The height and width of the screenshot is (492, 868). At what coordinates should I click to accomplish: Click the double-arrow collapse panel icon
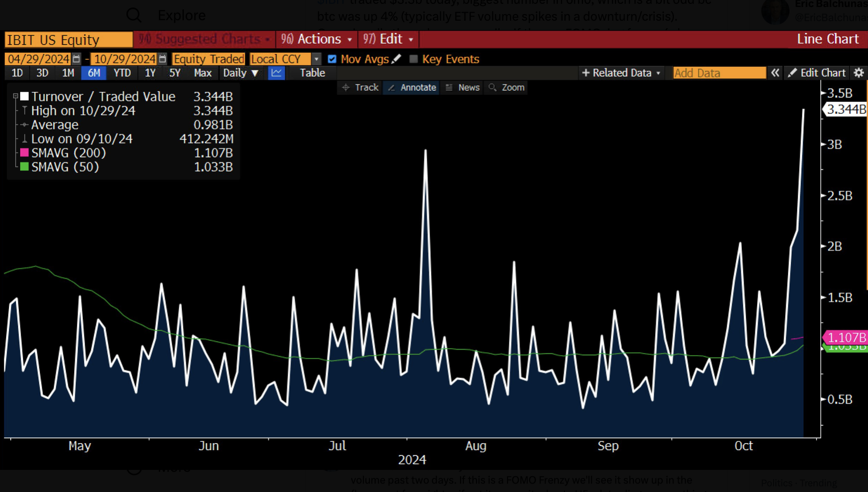775,73
